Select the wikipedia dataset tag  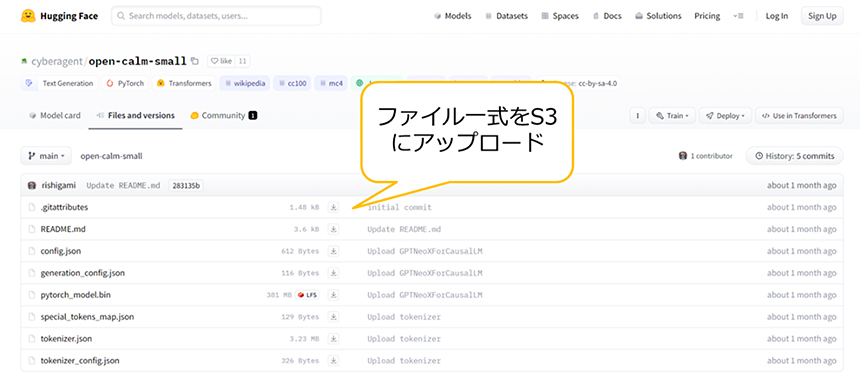(245, 83)
